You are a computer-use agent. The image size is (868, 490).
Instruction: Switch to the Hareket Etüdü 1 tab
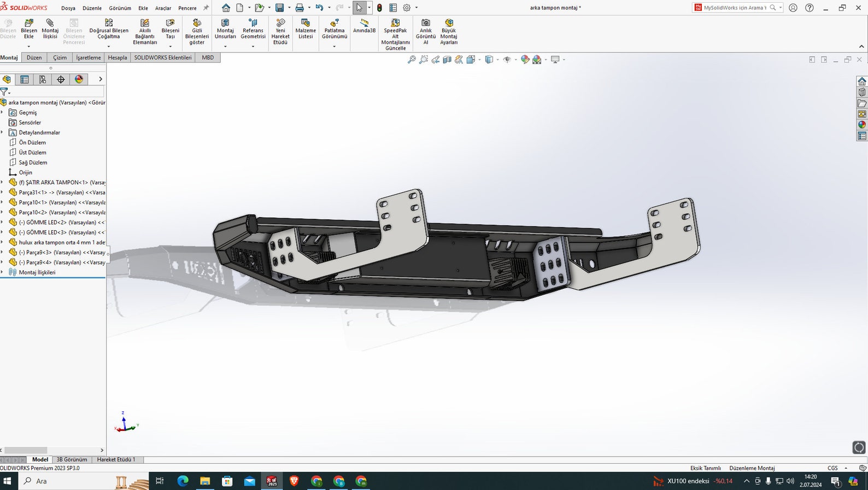tap(116, 459)
